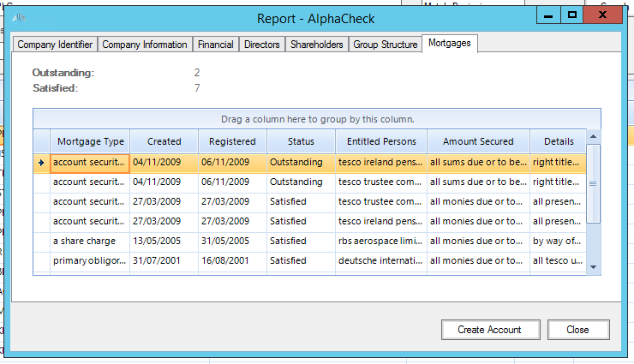Click the grid scrollbar up arrow

[x=593, y=136]
